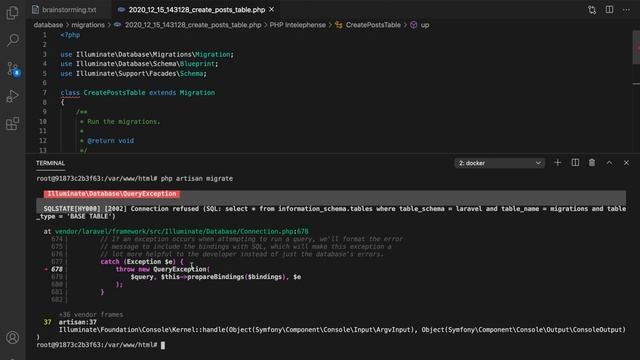Click the Migration class name on line 3
This screenshot has width=640, height=360.
213,54
